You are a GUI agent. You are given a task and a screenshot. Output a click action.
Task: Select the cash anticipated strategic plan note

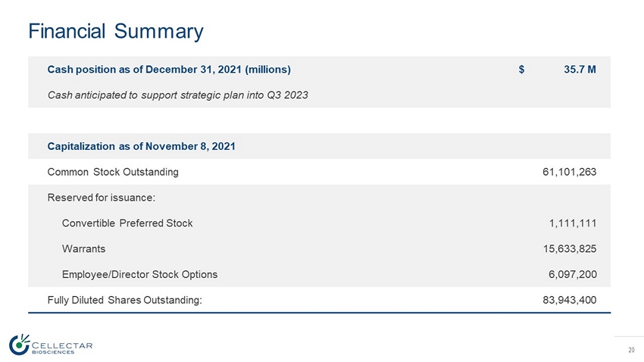[177, 95]
